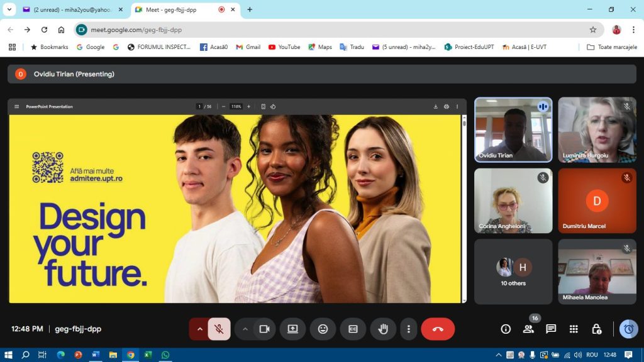The width and height of the screenshot is (644, 362).
Task: Click the '10 others' participants tile
Action: 513,271
